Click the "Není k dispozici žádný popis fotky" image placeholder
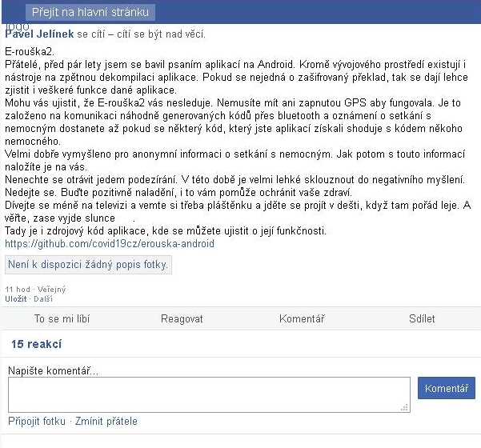The height and width of the screenshot is (448, 481). 88,264
